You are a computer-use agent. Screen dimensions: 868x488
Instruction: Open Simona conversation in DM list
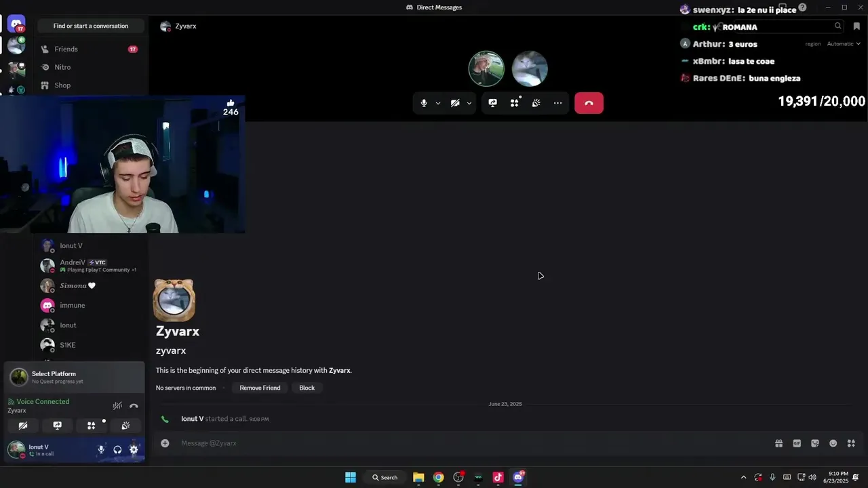pos(91,285)
